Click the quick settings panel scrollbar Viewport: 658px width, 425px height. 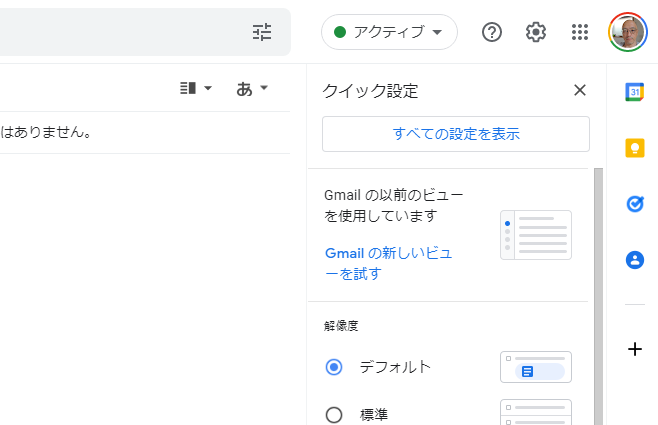coord(598,296)
